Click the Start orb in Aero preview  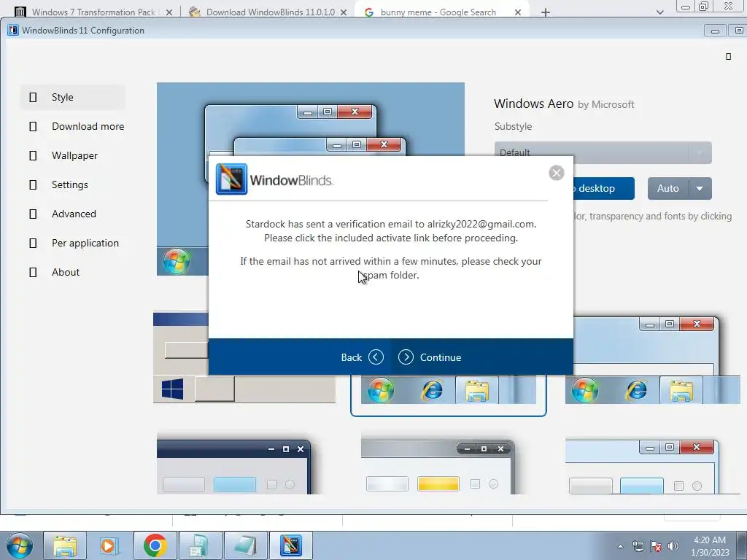coord(177,261)
